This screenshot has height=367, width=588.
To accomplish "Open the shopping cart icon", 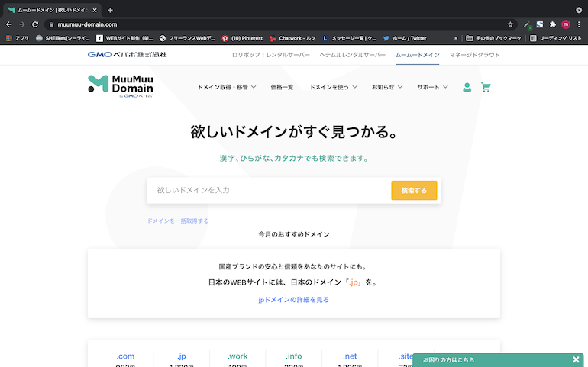I will coord(486,87).
